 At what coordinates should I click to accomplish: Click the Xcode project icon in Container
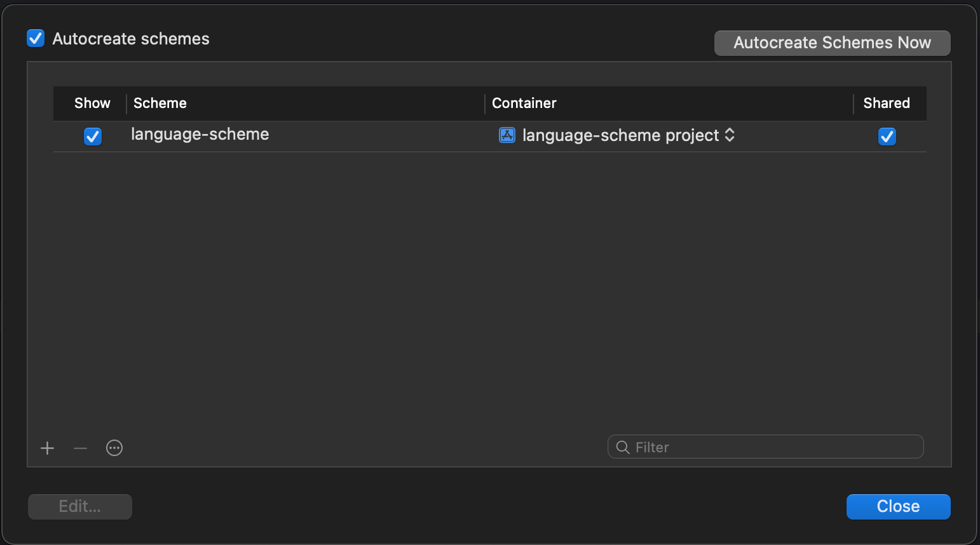click(507, 135)
